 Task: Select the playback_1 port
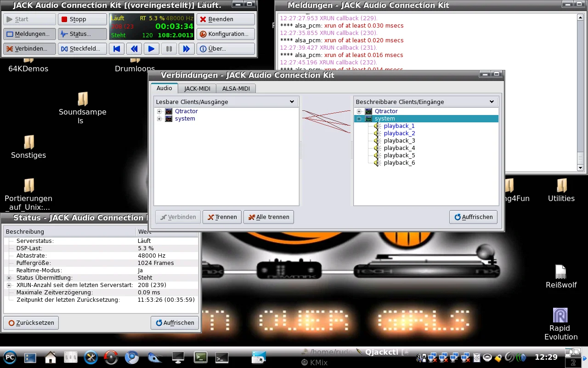399,126
